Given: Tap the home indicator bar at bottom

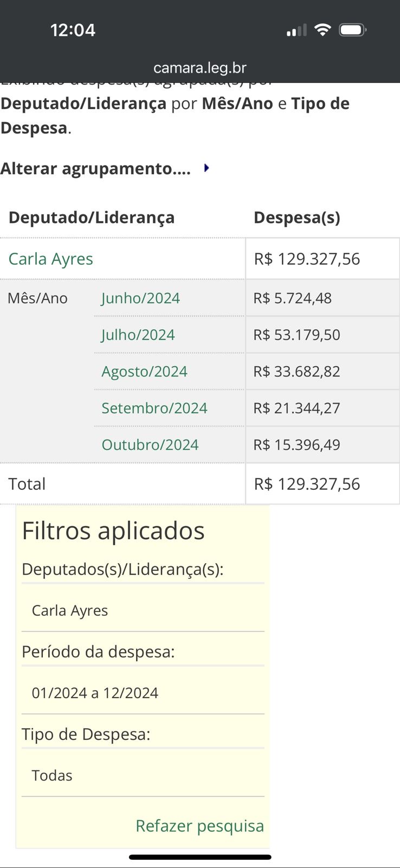Looking at the screenshot, I should point(200,857).
